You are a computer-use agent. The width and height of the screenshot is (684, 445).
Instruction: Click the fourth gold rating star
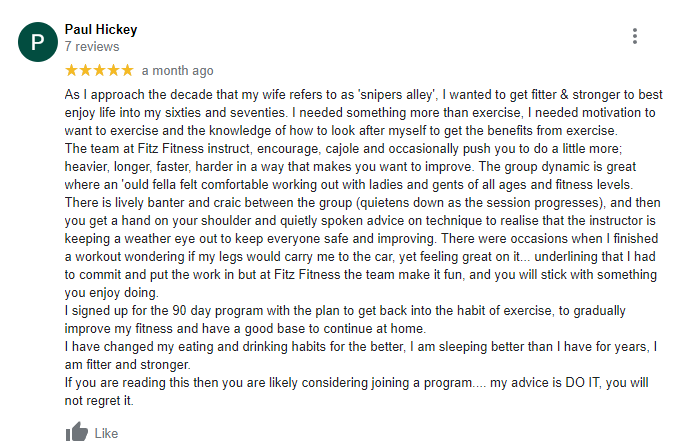[113, 70]
